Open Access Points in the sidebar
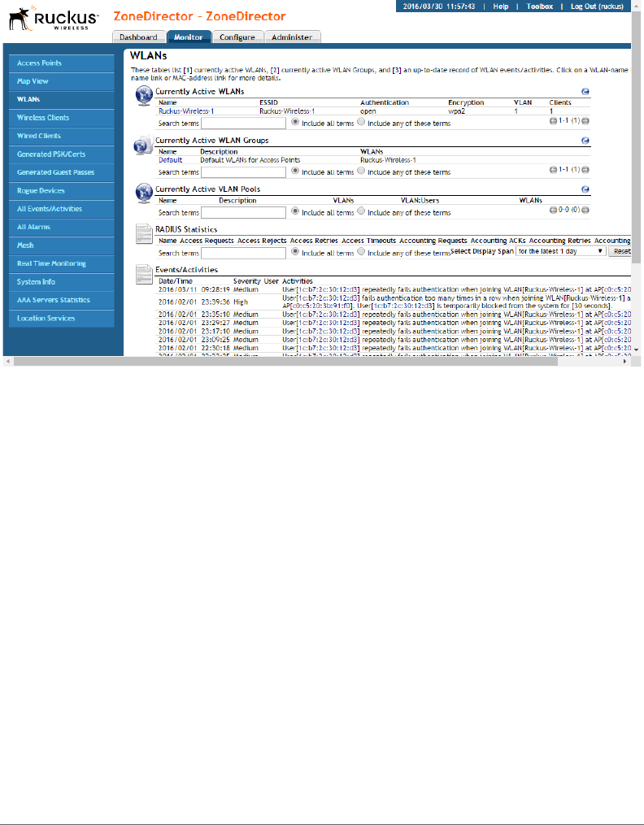Image resolution: width=644 pixels, height=825 pixels. point(62,63)
